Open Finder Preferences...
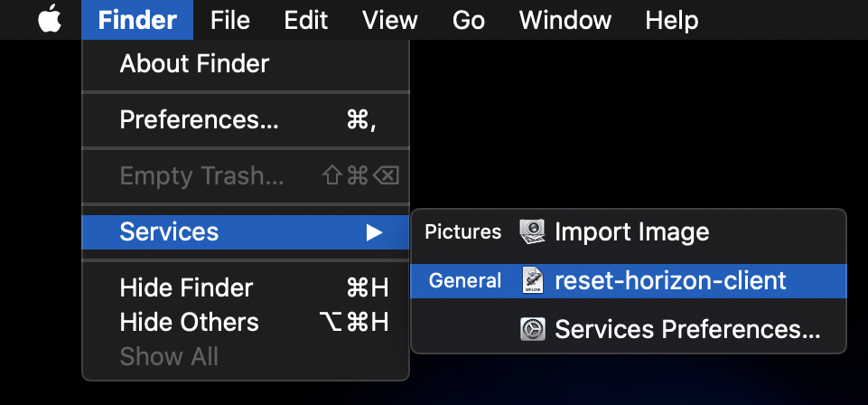The height and width of the screenshot is (405, 868). (x=246, y=119)
